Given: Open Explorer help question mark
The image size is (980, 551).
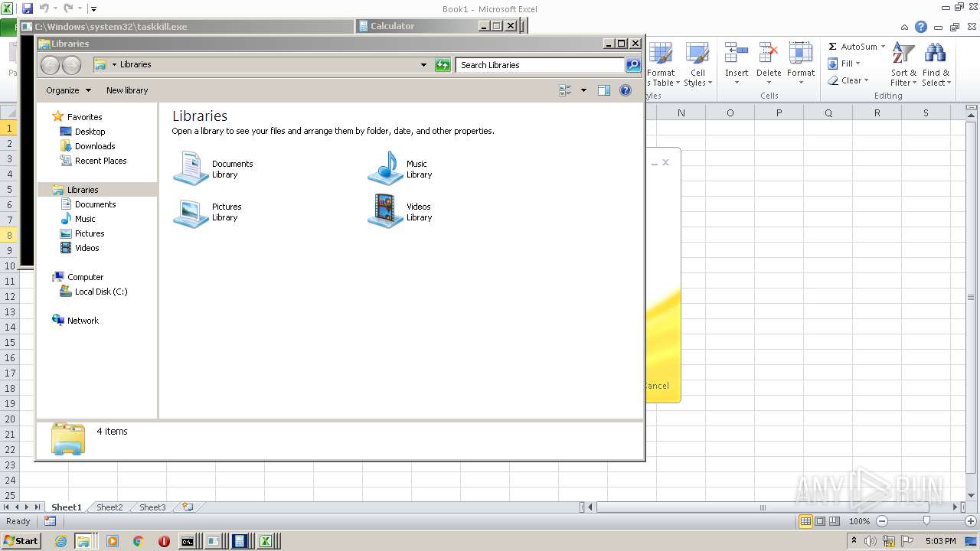Looking at the screenshot, I should [626, 90].
